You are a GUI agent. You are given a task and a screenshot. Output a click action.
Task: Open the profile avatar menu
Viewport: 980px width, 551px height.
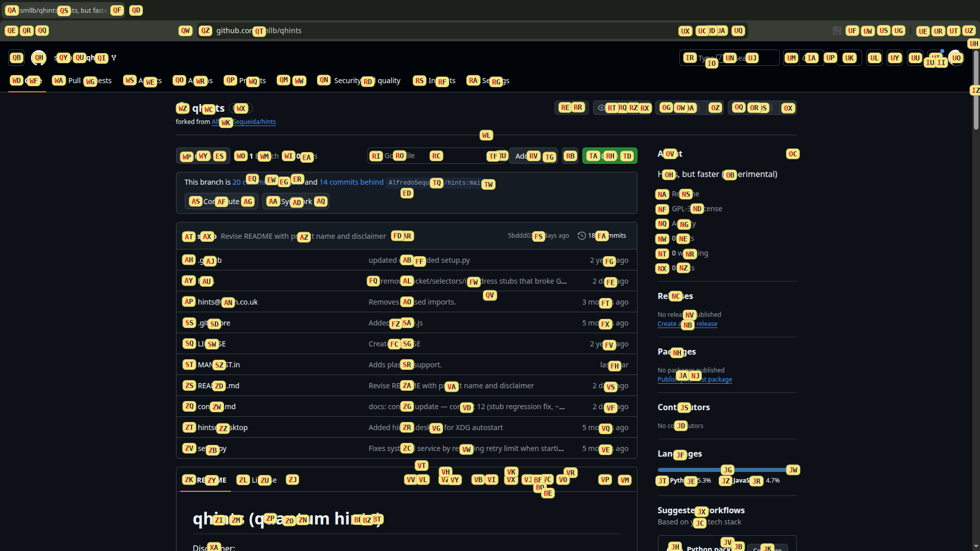(956, 58)
